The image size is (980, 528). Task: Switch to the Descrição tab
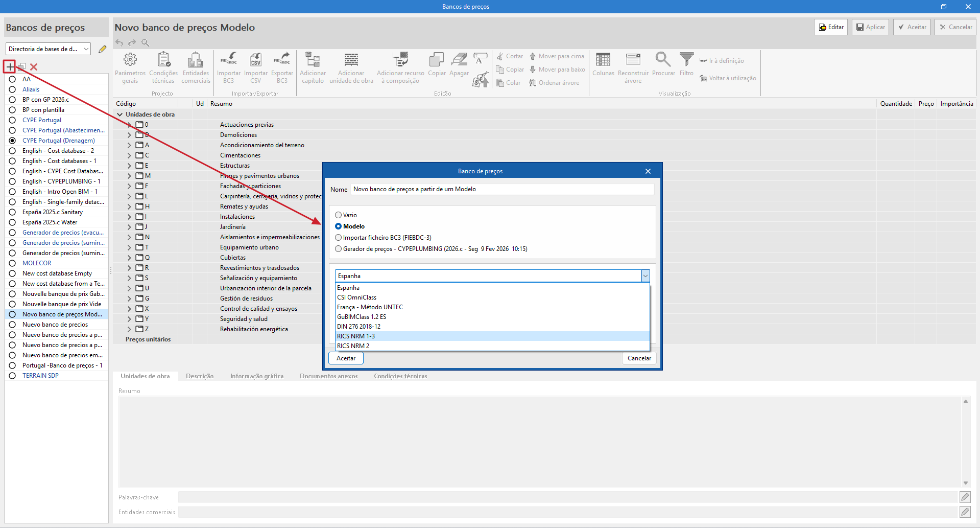pyautogui.click(x=200, y=376)
